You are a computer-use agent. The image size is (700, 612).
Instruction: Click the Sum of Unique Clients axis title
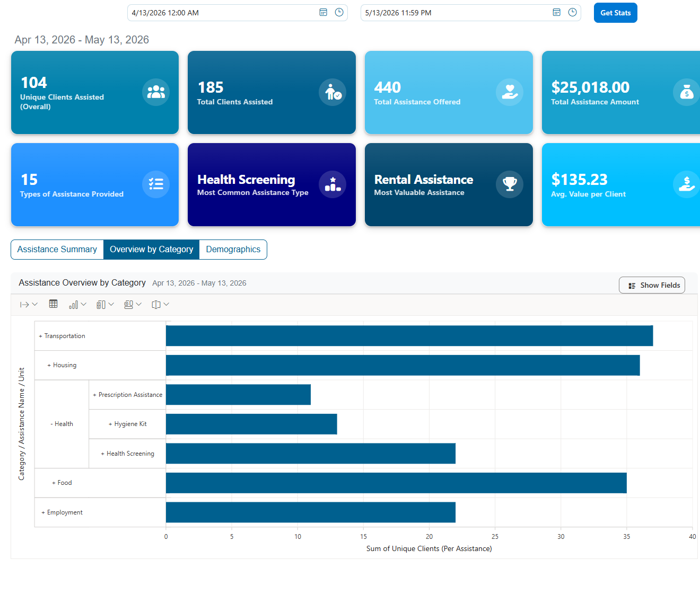[x=429, y=549]
